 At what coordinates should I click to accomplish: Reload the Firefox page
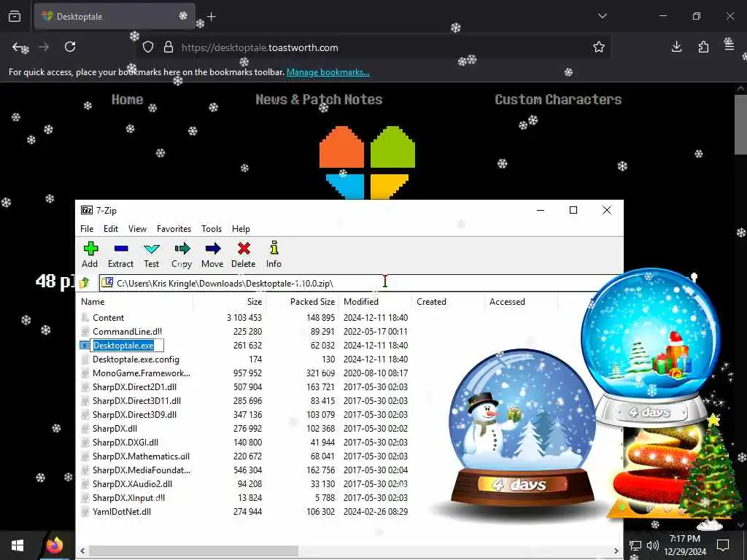click(70, 47)
